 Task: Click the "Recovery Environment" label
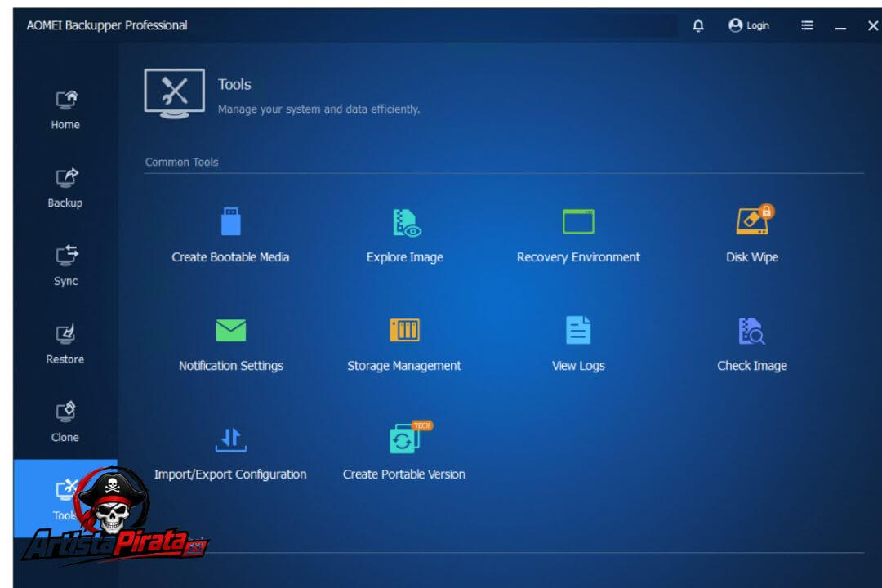click(x=578, y=257)
